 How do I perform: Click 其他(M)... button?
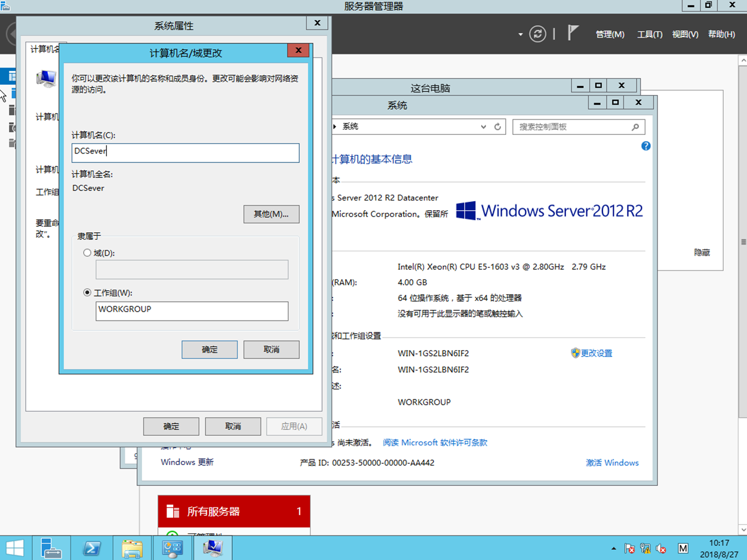(271, 214)
